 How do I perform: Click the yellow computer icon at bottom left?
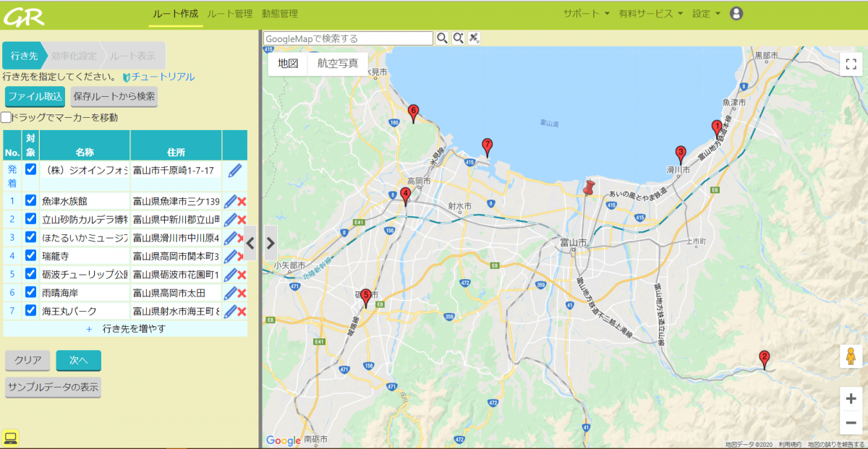[x=10, y=437]
